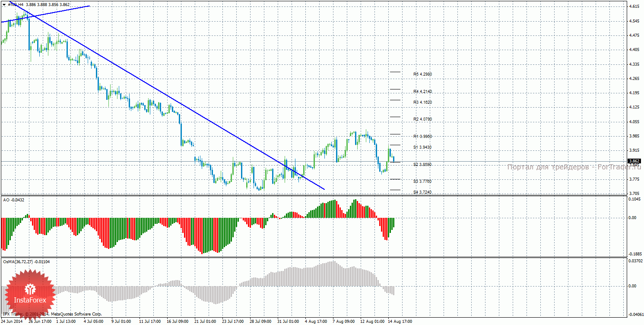Screen dimensions: 644x325
Task: Select the long descending blue trendline
Action: click(168, 98)
